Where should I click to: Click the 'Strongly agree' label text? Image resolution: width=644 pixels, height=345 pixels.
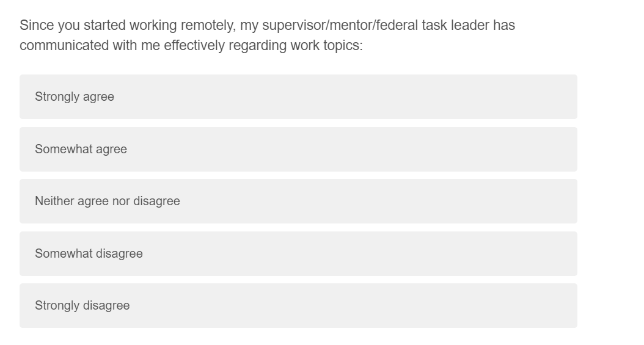75,96
